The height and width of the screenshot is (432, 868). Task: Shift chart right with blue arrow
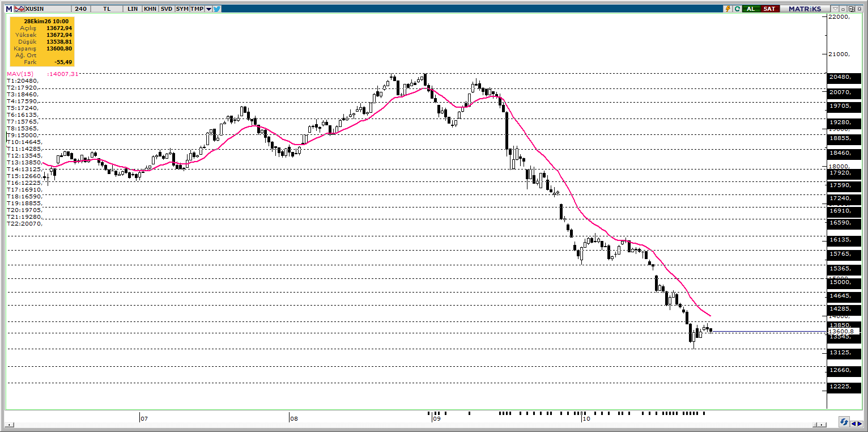pos(860,424)
